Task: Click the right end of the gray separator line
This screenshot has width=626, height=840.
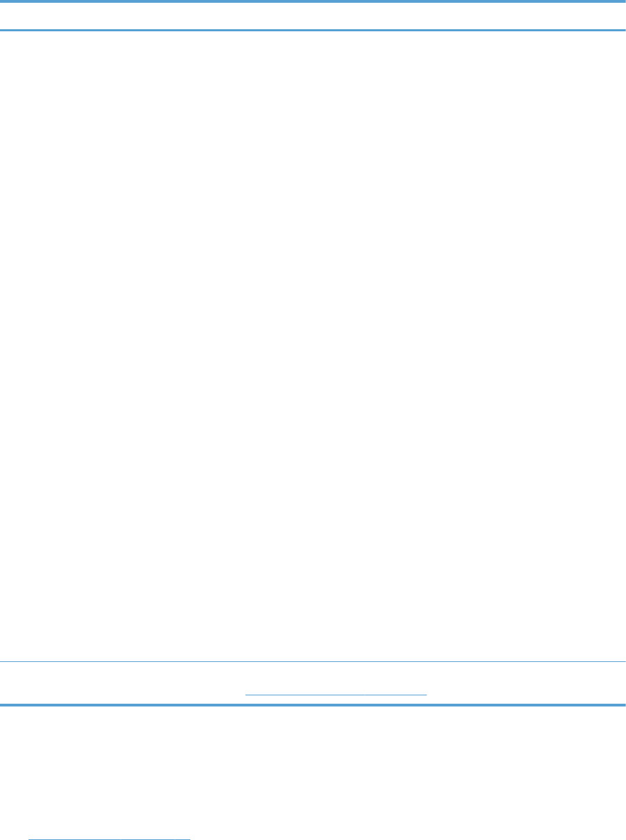Action: tap(623, 661)
